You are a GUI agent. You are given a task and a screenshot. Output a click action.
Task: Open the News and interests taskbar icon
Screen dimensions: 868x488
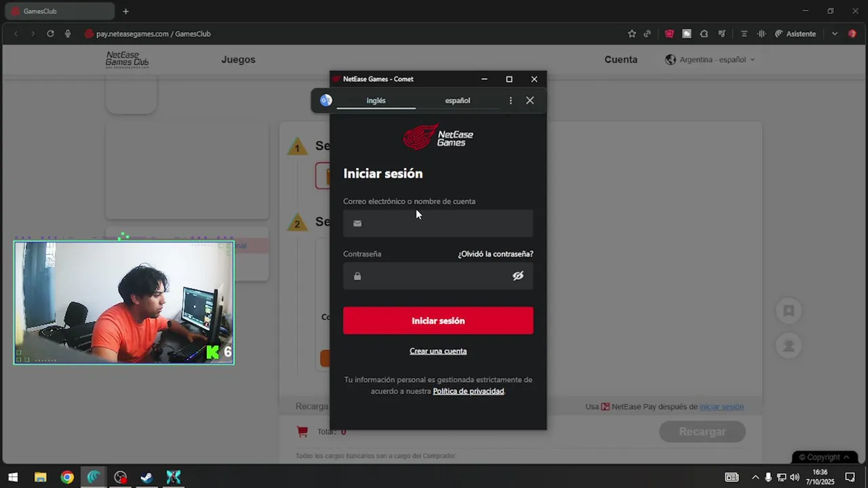tap(732, 477)
